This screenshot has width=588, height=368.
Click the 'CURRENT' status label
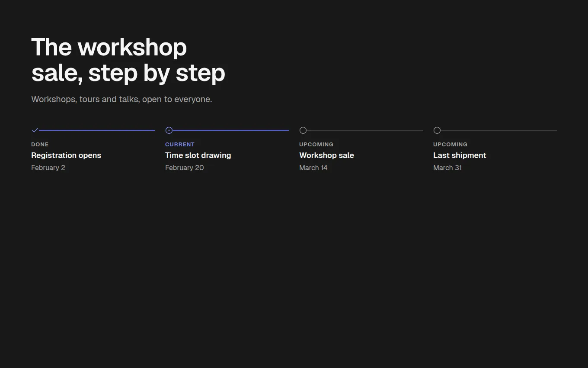tap(180, 144)
